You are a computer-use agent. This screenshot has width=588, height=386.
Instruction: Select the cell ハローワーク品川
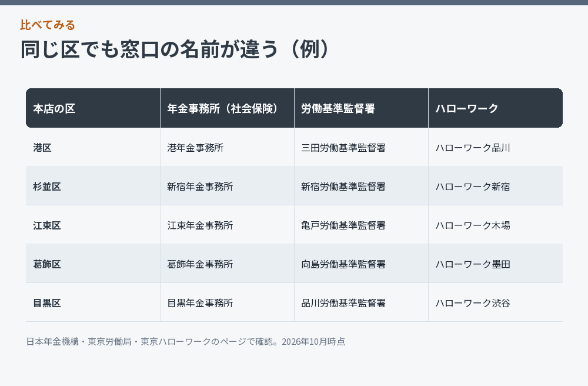[x=495, y=147]
